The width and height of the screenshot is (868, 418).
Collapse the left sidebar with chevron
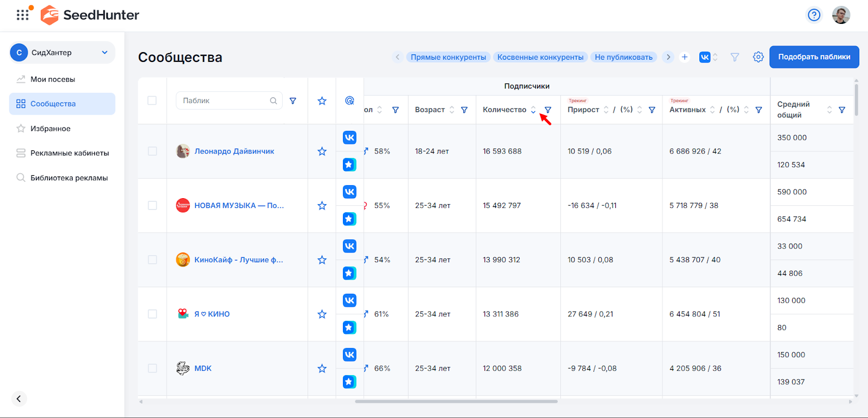coord(19,399)
